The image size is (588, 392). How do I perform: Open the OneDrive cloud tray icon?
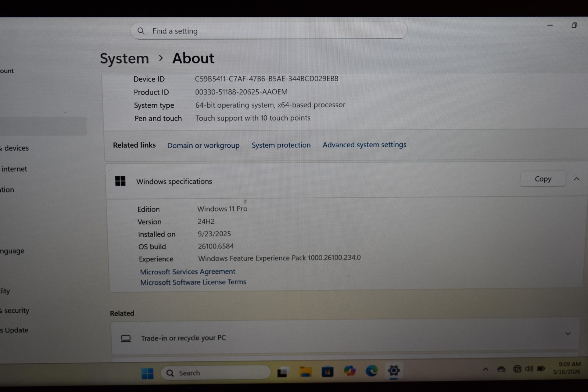(501, 369)
